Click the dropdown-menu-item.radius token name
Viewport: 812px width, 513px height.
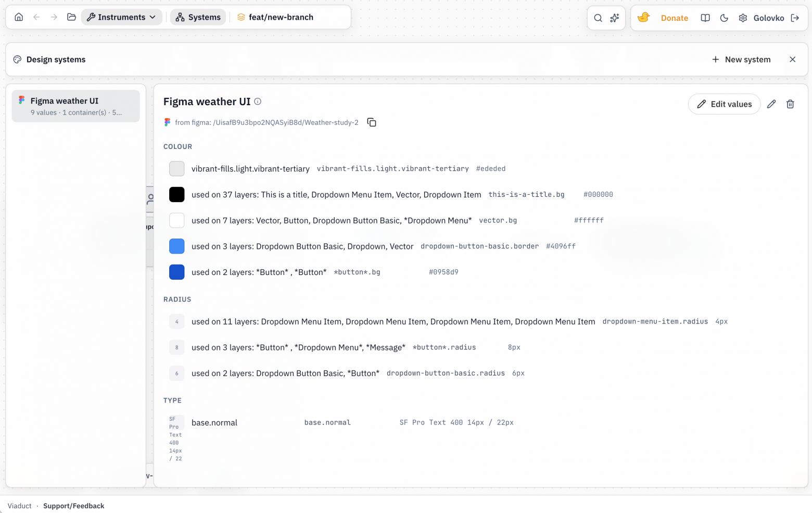[655, 322]
